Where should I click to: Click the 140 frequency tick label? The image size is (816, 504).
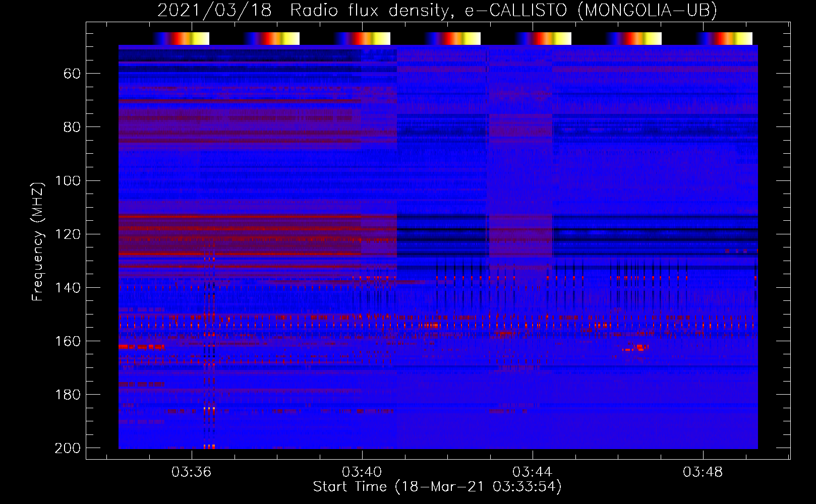point(68,288)
